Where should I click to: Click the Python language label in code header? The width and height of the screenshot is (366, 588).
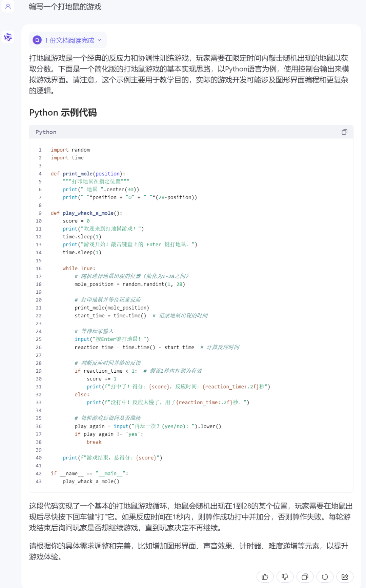click(46, 132)
